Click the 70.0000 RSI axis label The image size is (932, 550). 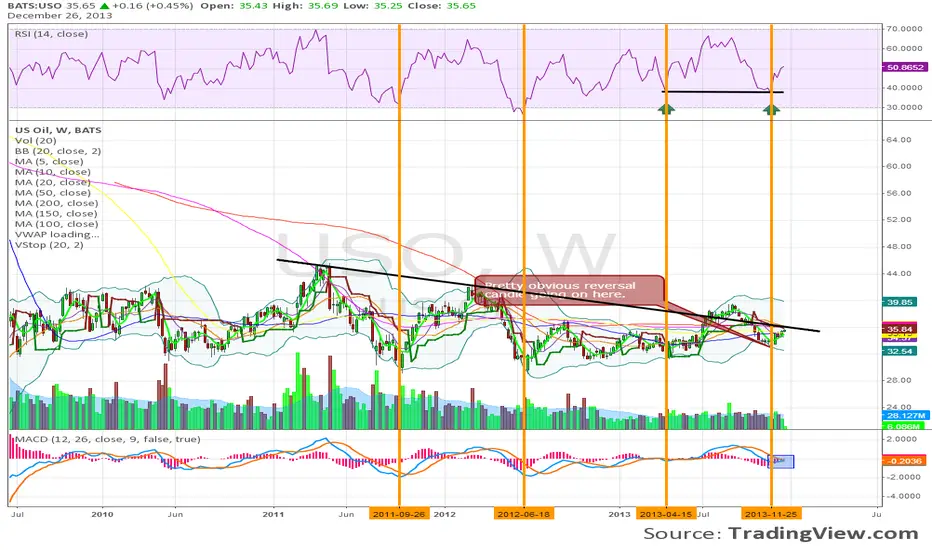pos(903,29)
